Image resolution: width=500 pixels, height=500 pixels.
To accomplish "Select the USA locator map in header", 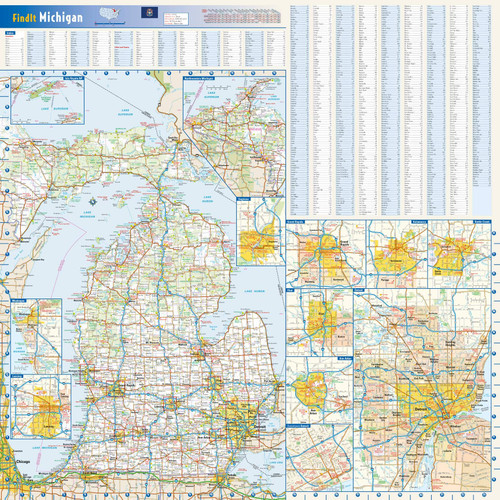I will pos(110,15).
